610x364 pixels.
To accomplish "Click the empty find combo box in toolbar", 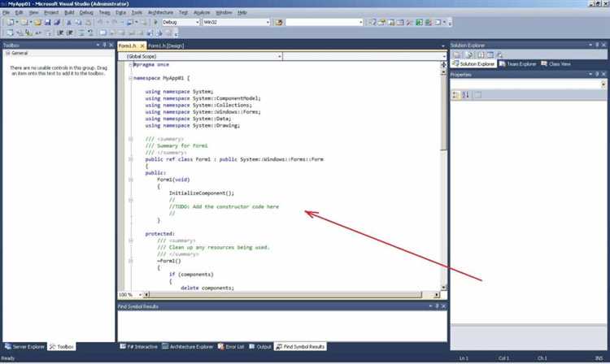I will (x=324, y=22).
